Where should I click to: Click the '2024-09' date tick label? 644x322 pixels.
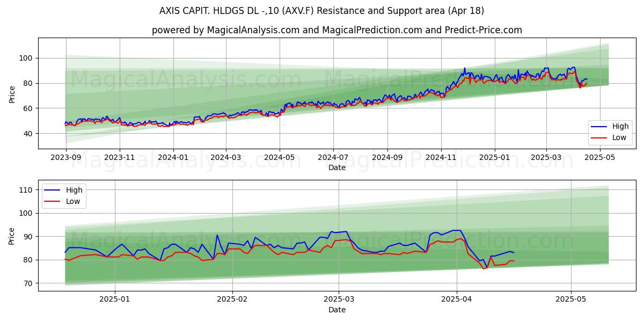coord(387,158)
